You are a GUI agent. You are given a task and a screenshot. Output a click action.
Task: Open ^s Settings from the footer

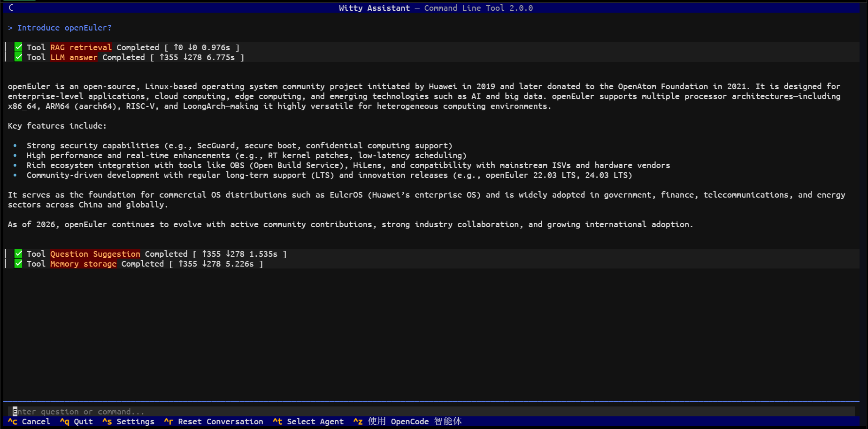click(128, 421)
